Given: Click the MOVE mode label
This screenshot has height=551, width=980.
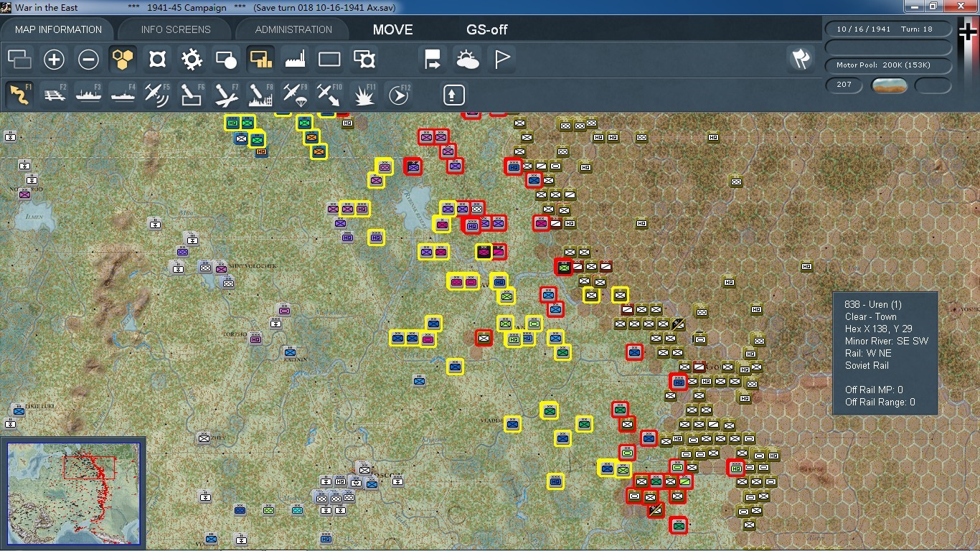Looking at the screenshot, I should [392, 29].
